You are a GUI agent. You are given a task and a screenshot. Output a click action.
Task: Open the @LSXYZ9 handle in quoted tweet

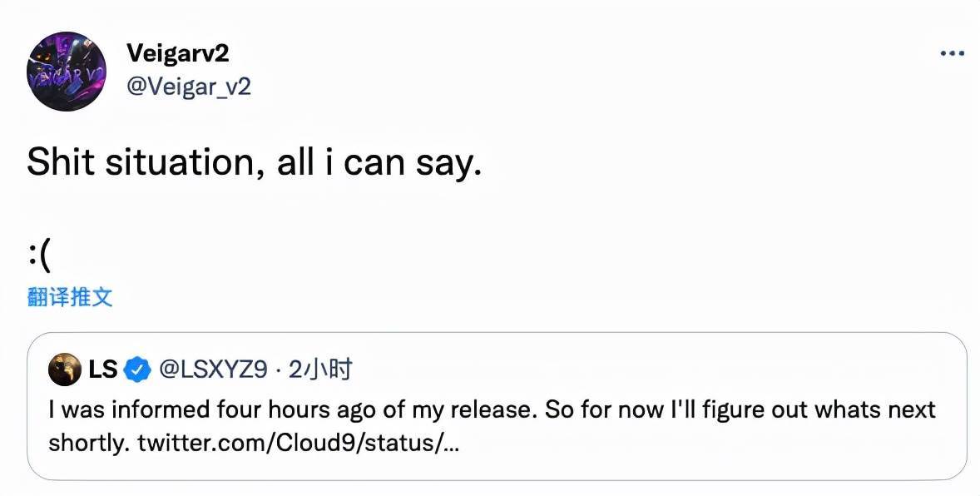coord(213,369)
